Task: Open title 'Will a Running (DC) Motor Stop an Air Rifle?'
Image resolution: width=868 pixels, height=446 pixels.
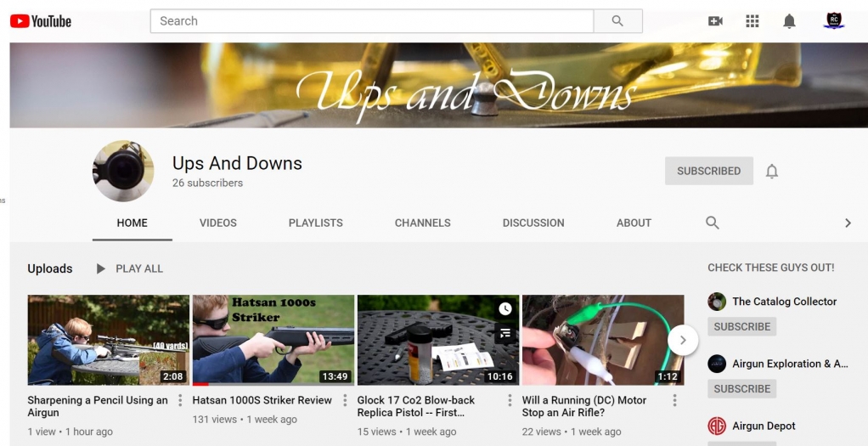Action: click(584, 406)
